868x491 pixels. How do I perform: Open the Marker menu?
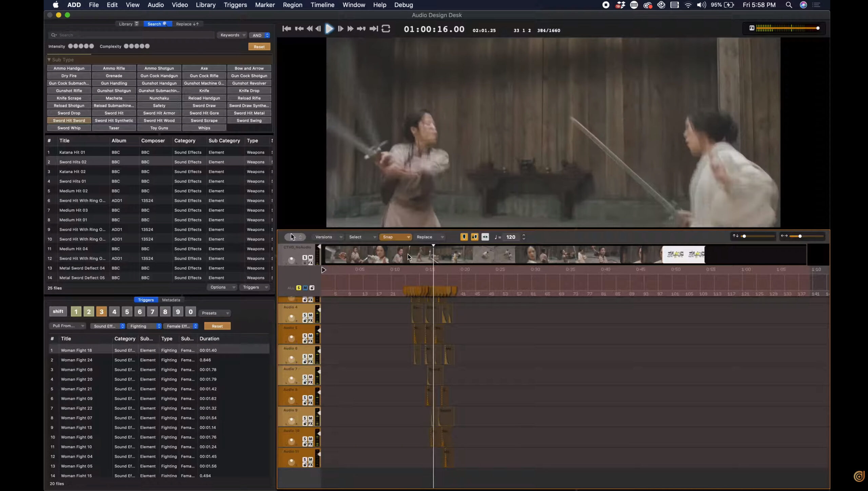pos(265,5)
